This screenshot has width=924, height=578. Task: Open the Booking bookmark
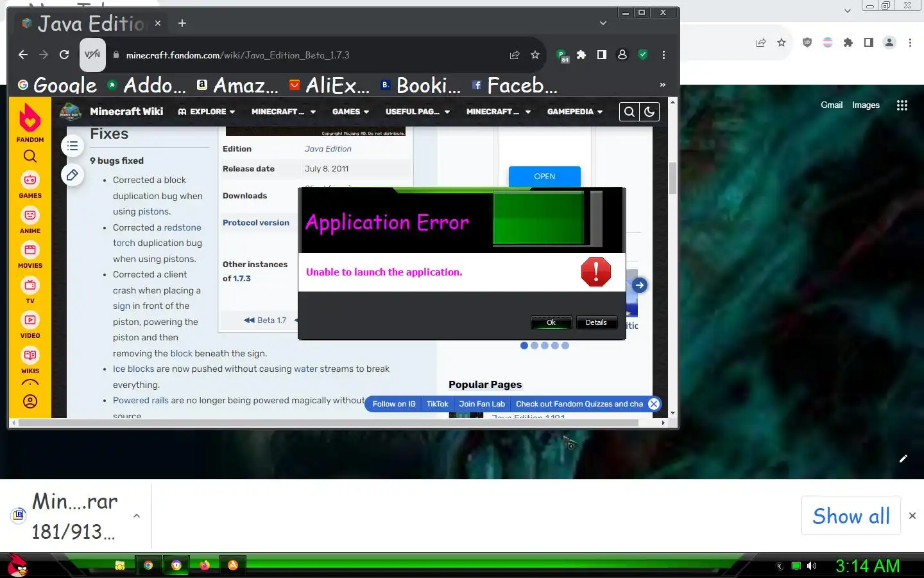[421, 85]
